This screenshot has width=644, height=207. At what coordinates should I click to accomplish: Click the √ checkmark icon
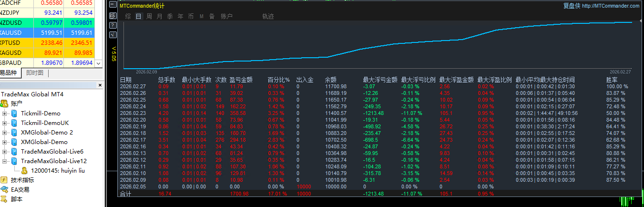[x=112, y=34]
